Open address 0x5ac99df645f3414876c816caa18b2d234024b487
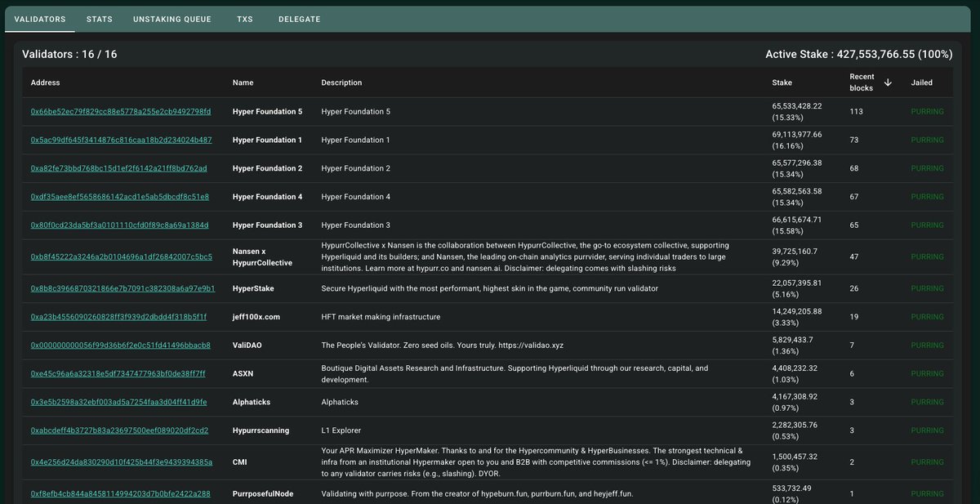Viewport: 980px width, 504px height. pyautogui.click(x=121, y=140)
